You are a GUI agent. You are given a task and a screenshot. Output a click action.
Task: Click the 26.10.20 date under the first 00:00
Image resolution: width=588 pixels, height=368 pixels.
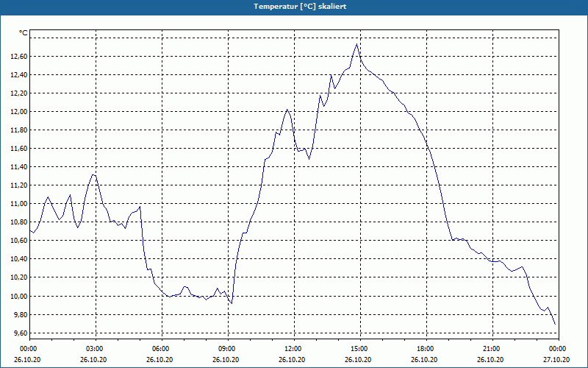27,359
